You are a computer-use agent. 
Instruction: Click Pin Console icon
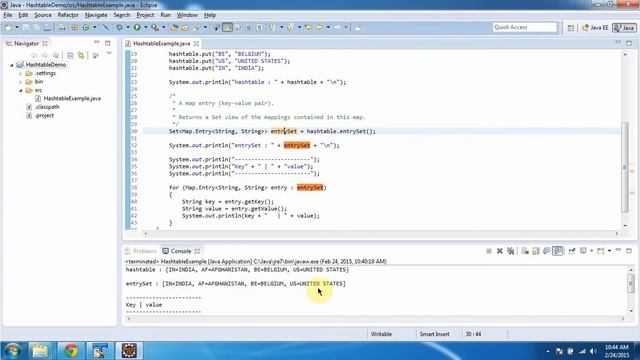(572, 251)
